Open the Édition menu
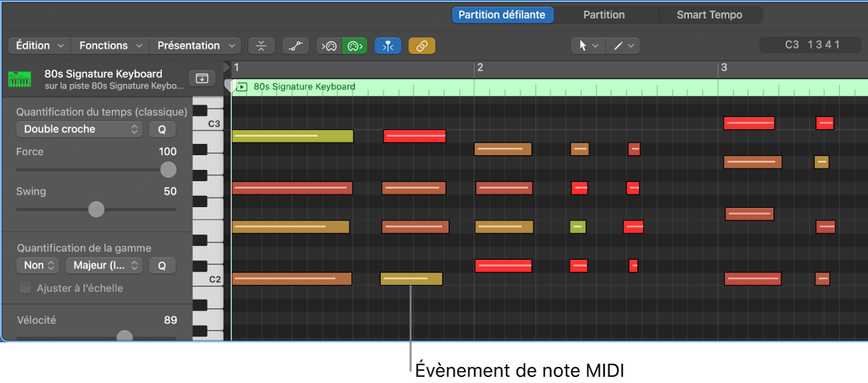The width and height of the screenshot is (868, 383). tap(39, 46)
